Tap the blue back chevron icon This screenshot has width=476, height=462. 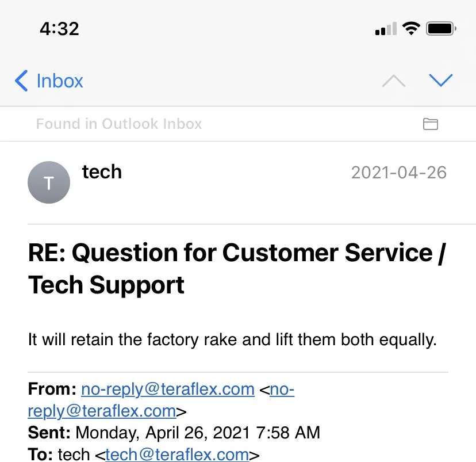[x=21, y=81]
